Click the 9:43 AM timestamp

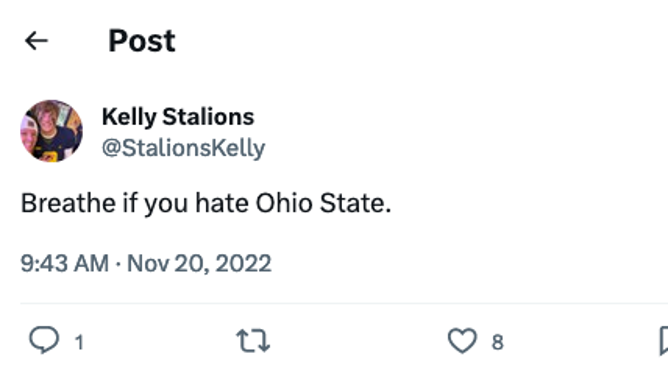tap(65, 263)
